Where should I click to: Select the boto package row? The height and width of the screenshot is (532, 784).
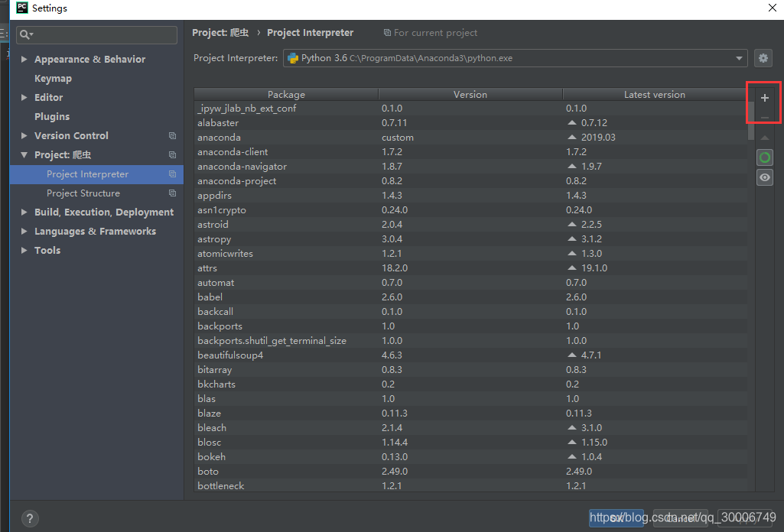click(x=470, y=471)
